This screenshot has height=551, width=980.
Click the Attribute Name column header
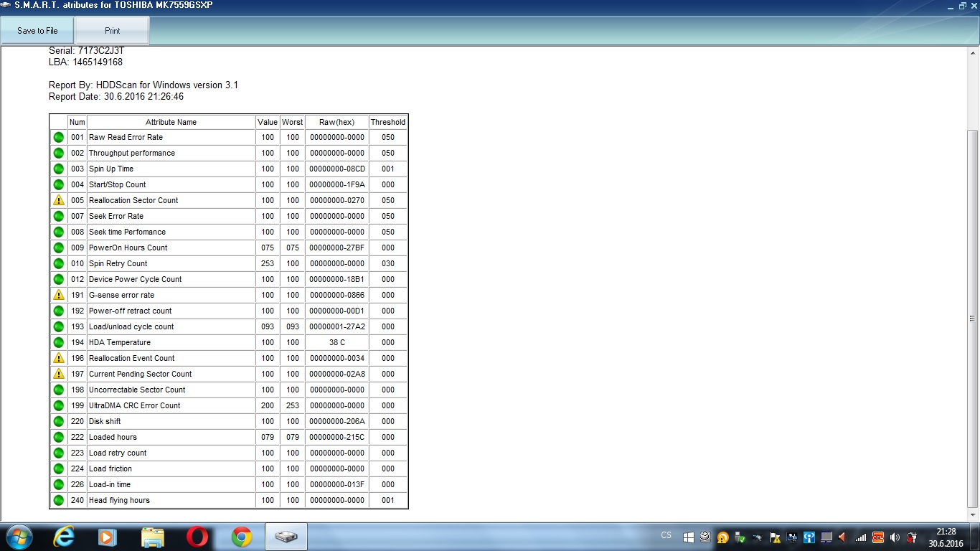(171, 122)
